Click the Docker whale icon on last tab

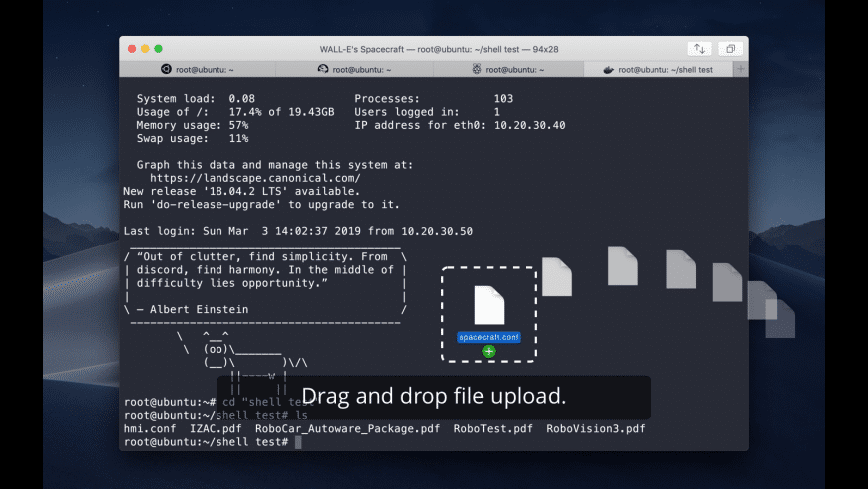click(608, 69)
